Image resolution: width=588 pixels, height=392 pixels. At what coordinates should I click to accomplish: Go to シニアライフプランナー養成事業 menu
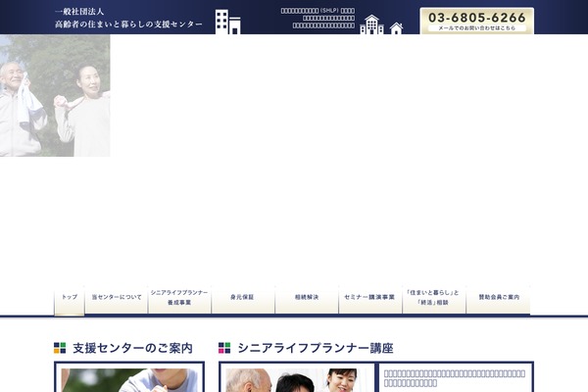[179, 299]
